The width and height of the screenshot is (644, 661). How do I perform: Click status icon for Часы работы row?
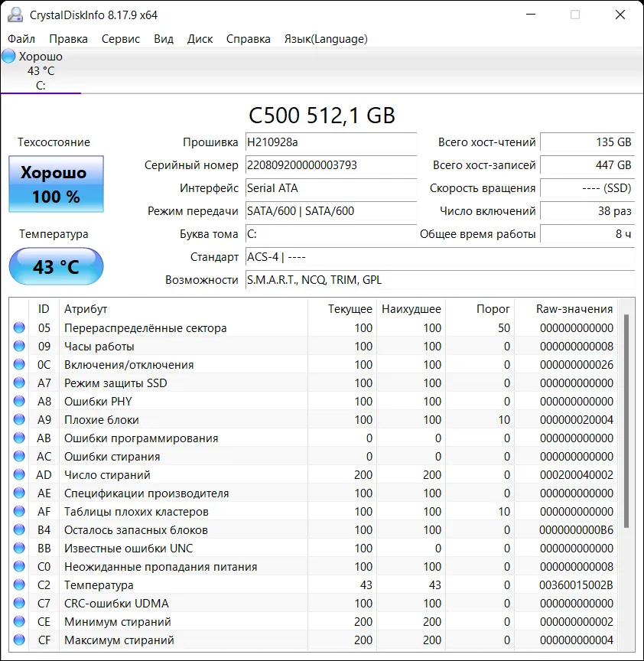(x=19, y=347)
